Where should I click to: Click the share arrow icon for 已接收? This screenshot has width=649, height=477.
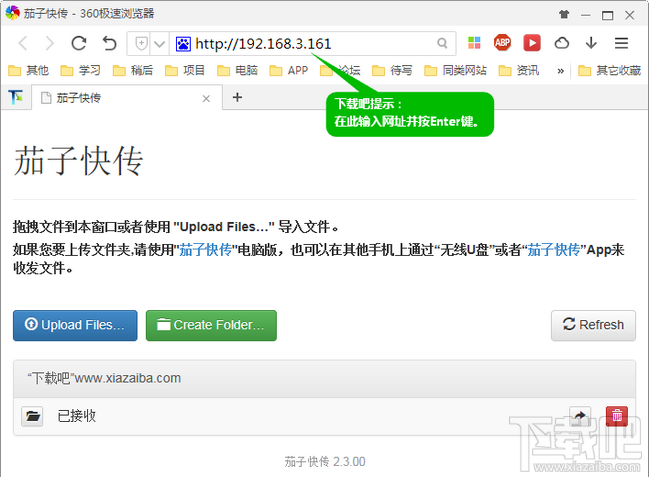[580, 416]
